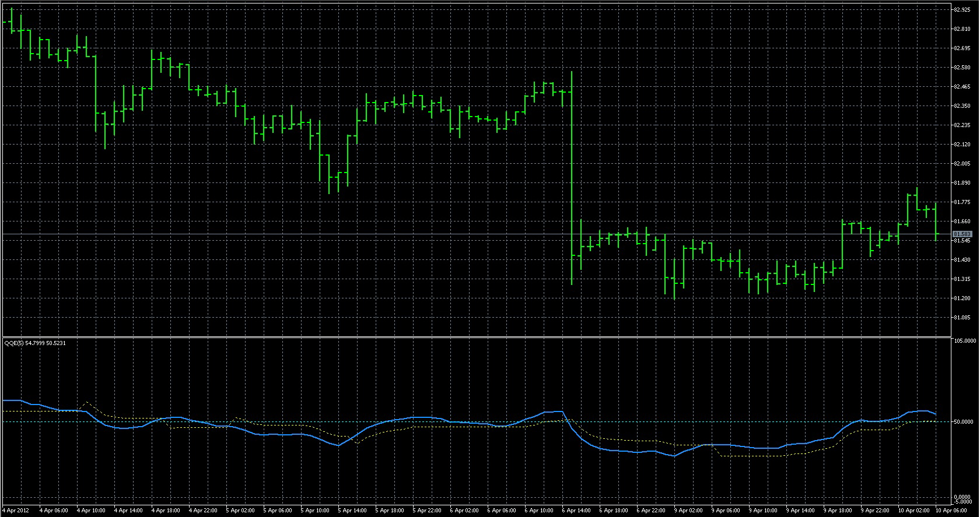Image resolution: width=980 pixels, height=517 pixels.
Task: Click the 5 Apr 10:00 time label
Action: point(315,511)
